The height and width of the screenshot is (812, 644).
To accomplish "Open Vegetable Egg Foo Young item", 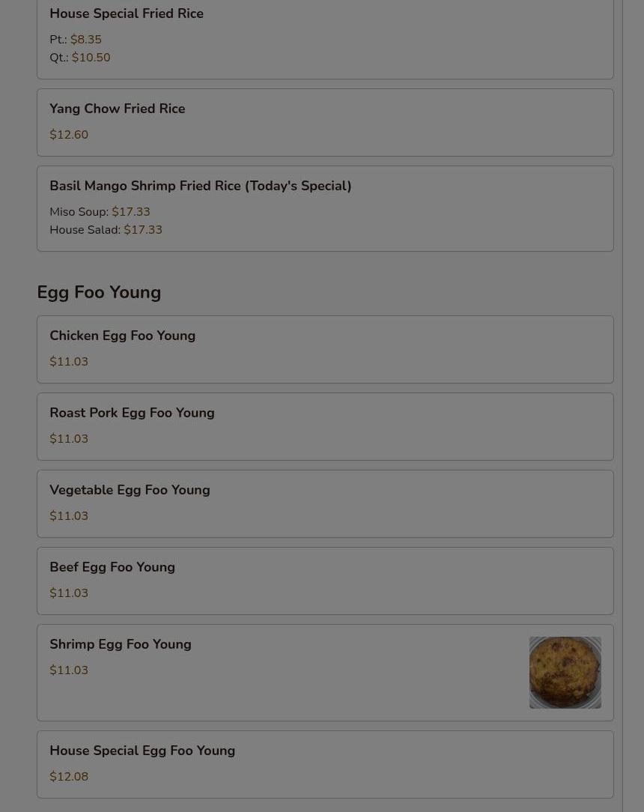I will point(325,504).
